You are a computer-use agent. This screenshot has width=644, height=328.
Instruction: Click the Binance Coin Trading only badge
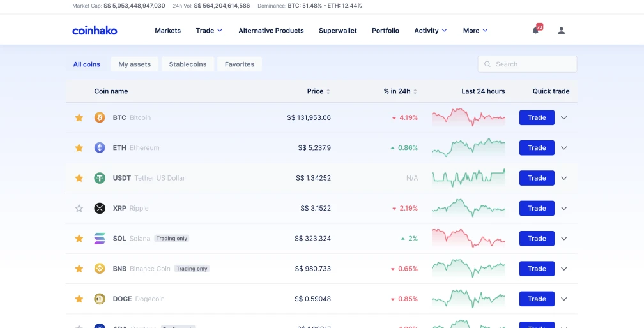coord(192,269)
